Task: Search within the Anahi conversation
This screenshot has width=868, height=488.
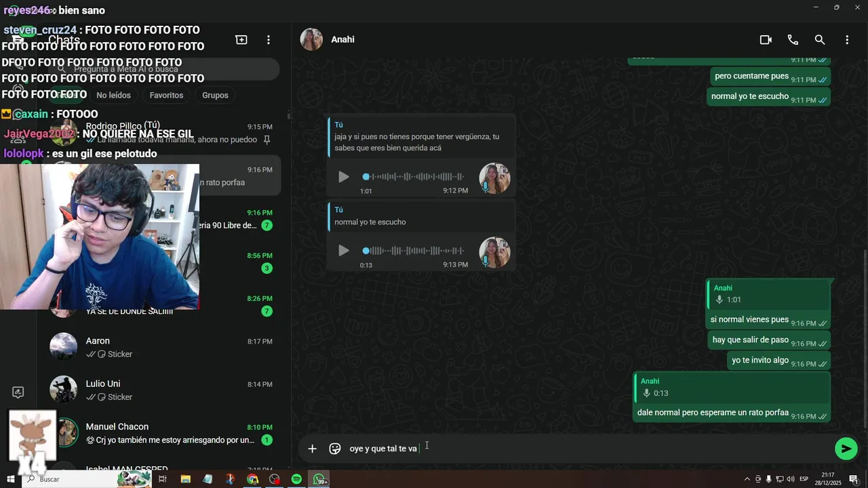Action: 820,40
